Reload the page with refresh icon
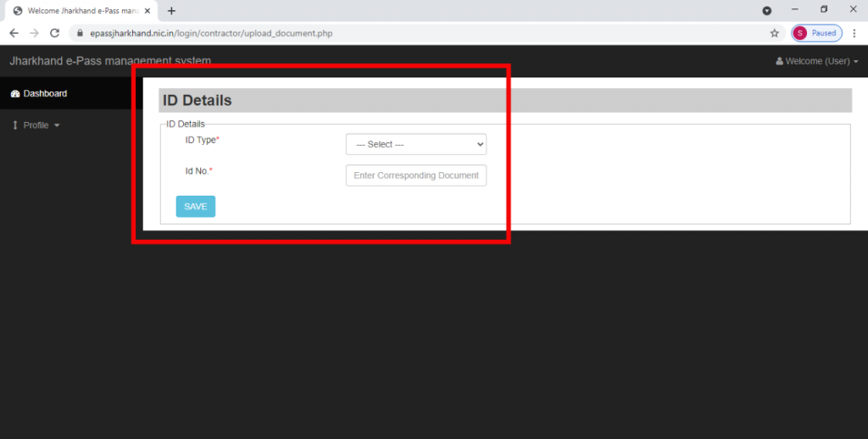 (55, 33)
